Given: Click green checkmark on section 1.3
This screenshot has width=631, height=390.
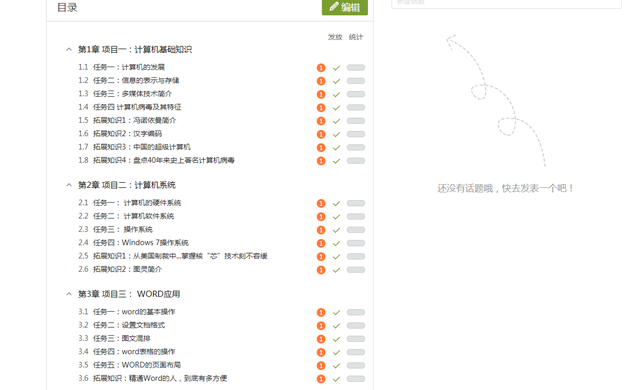Looking at the screenshot, I should tap(336, 95).
